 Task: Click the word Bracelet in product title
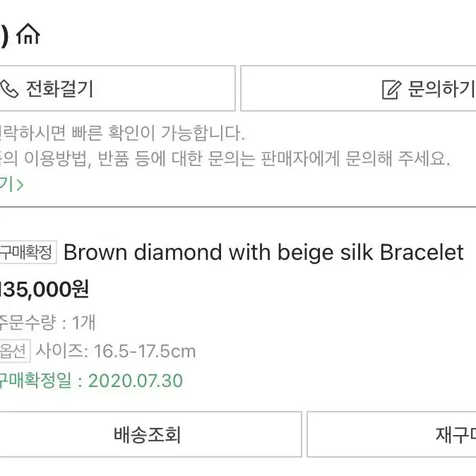(x=422, y=252)
